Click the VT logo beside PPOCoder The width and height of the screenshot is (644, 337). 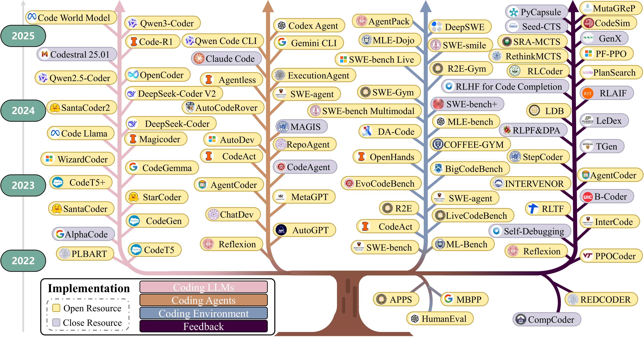pos(588,256)
